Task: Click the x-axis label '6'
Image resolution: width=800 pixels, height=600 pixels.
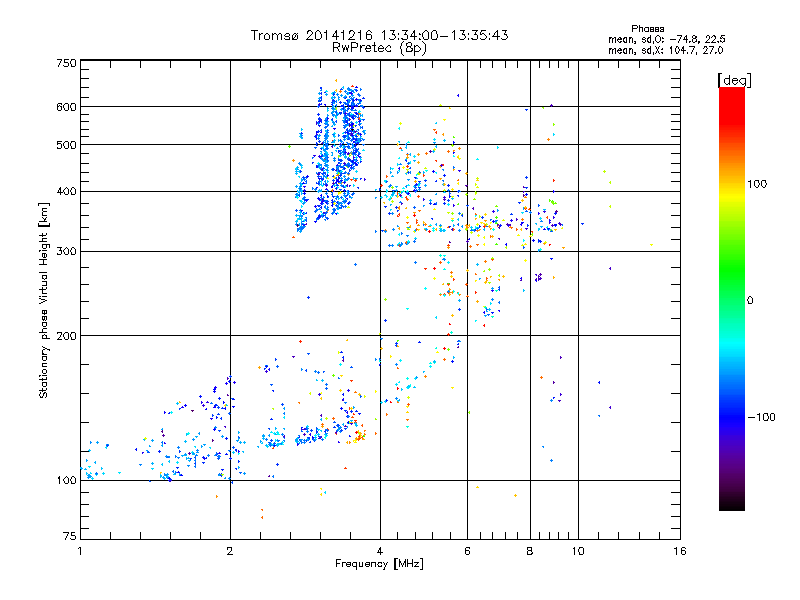Action: coord(467,551)
